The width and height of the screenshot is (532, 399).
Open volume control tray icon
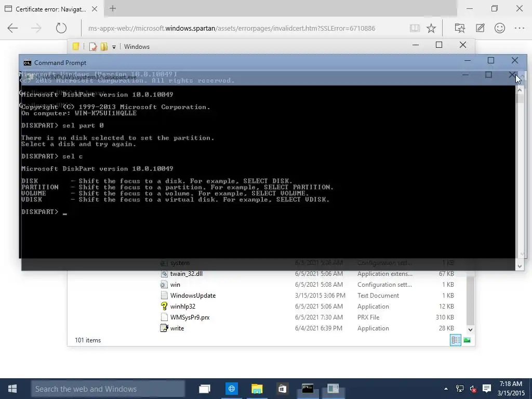(473, 389)
